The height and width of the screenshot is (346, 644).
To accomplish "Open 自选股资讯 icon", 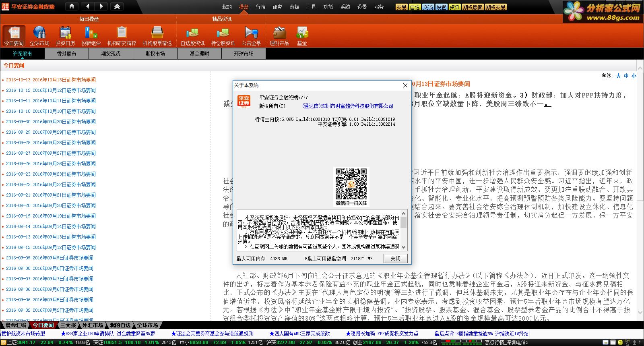I will (x=192, y=36).
